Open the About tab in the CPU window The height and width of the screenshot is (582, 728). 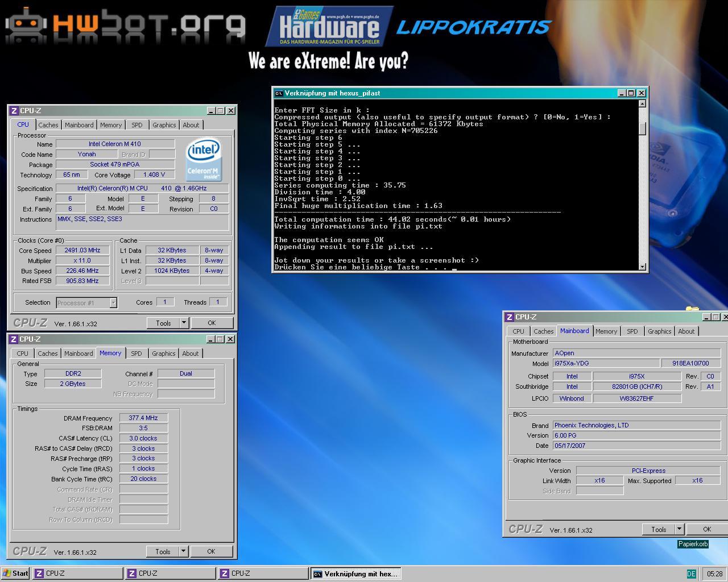pos(191,125)
